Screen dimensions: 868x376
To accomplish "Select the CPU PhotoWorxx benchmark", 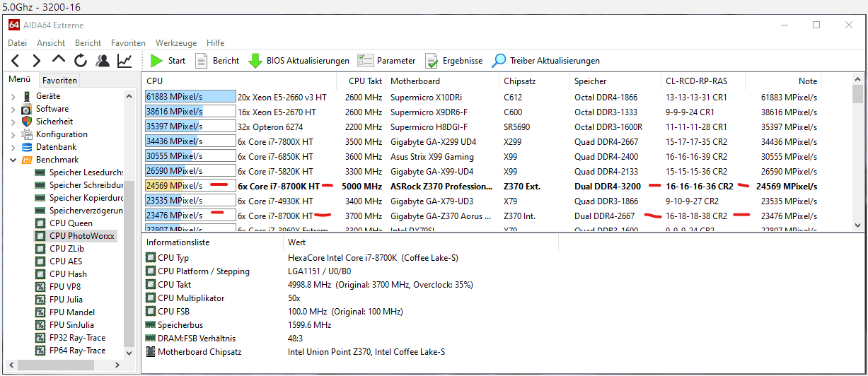I will click(x=75, y=236).
